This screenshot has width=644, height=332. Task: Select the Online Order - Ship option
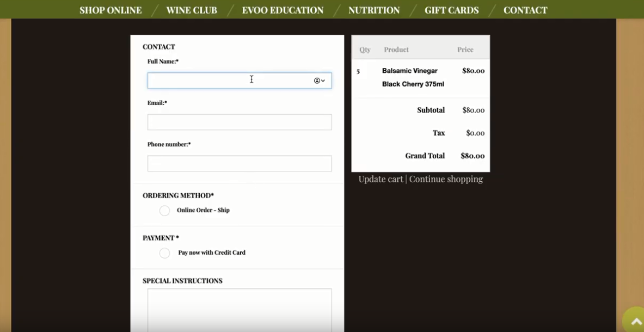tap(165, 211)
